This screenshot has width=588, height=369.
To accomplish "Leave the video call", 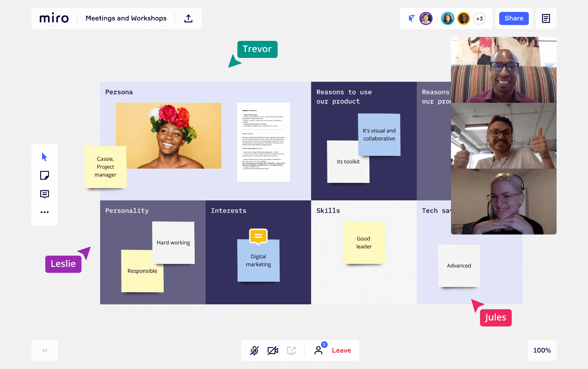I will click(x=341, y=350).
